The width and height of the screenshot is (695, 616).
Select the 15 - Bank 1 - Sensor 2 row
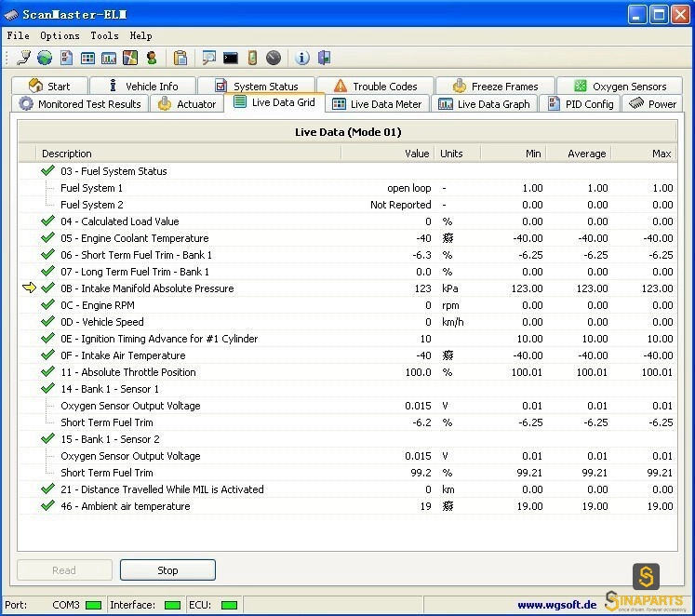tap(348, 439)
